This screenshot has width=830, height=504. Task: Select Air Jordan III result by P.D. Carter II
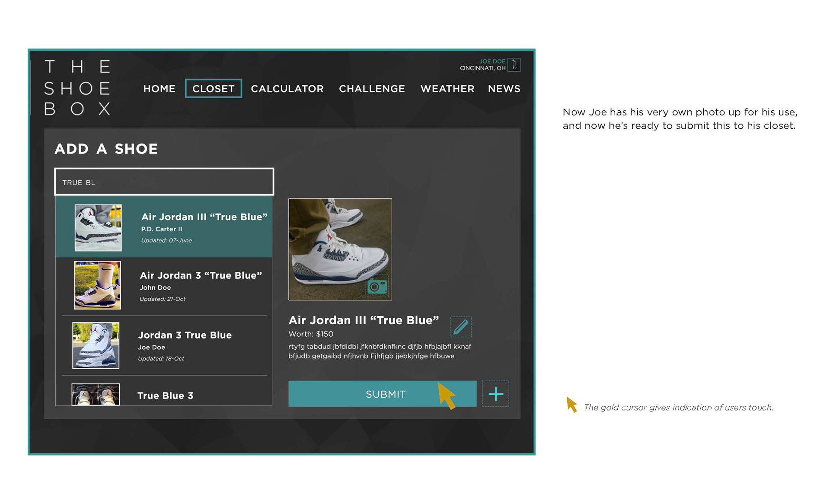point(164,227)
